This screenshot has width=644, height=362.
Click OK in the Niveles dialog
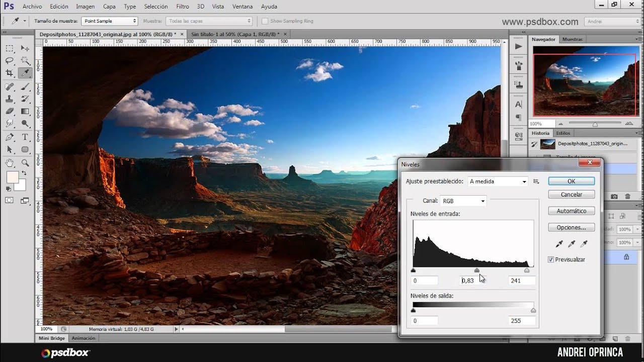click(x=572, y=181)
